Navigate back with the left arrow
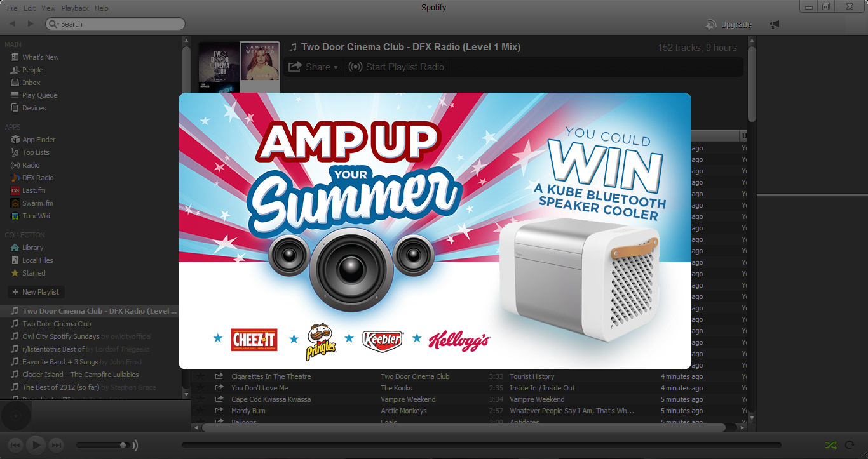868x459 pixels. click(x=13, y=24)
